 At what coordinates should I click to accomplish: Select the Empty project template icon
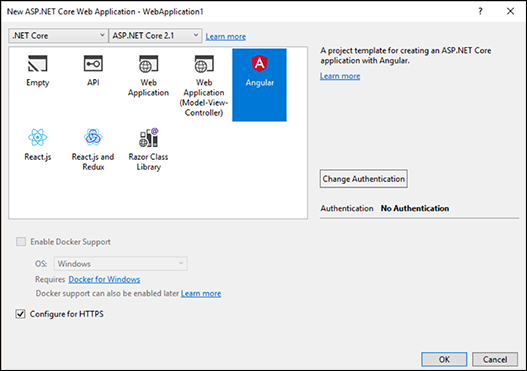pos(38,64)
